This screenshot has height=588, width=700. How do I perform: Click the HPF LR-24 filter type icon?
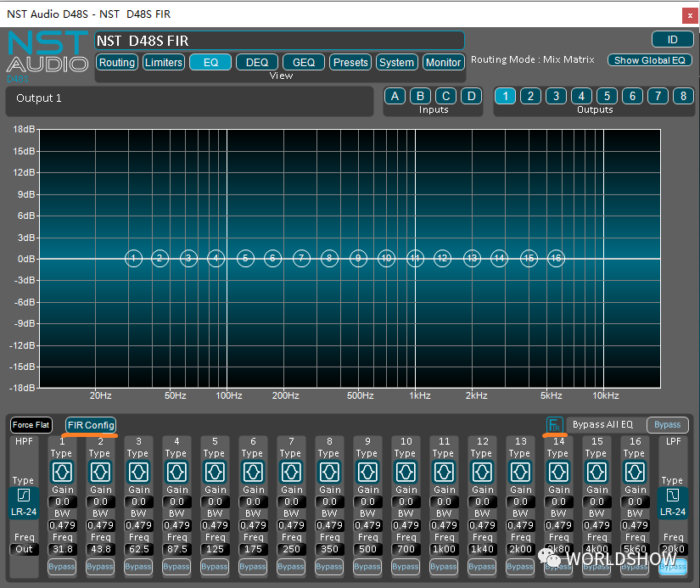click(24, 502)
